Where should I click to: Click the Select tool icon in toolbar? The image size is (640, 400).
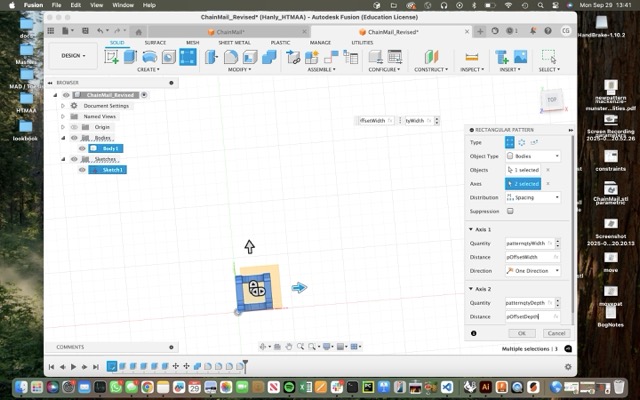pyautogui.click(x=548, y=57)
